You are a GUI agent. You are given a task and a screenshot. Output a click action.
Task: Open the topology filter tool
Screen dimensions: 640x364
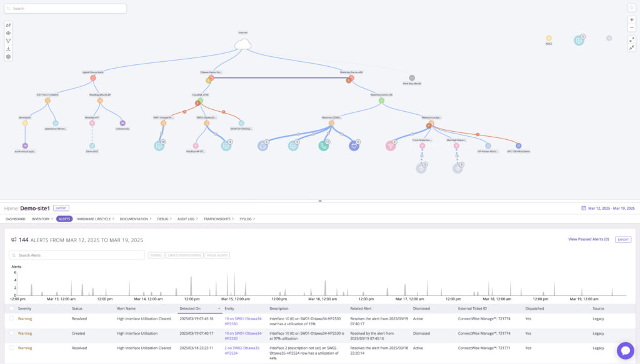8,41
